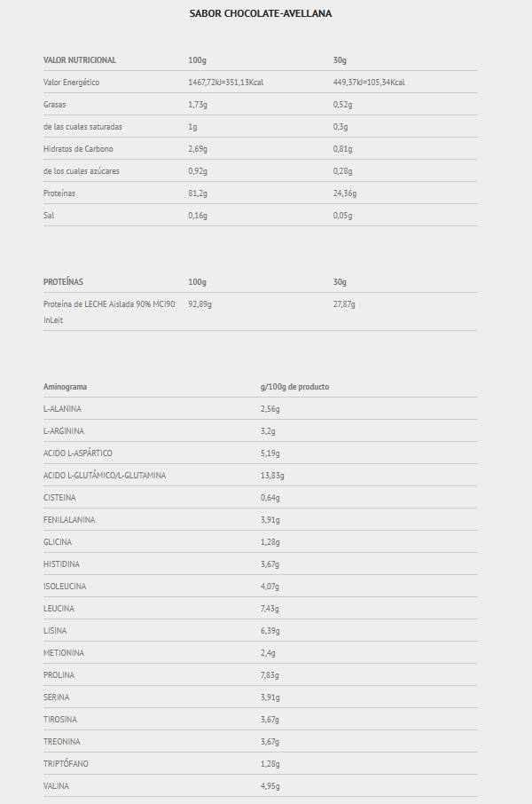Click the PROTEÍNAS section header
Image resolution: width=532 pixels, height=804 pixels.
[x=63, y=282]
